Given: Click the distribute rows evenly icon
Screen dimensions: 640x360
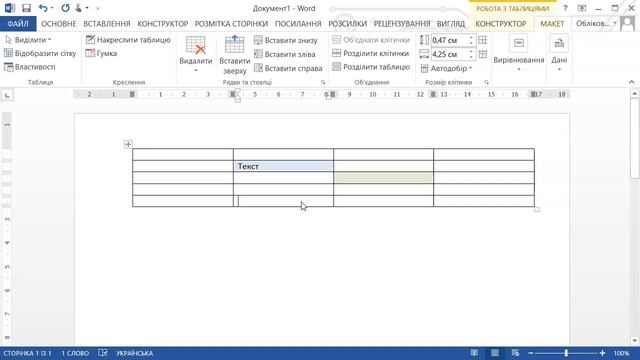Looking at the screenshot, I should point(482,40).
